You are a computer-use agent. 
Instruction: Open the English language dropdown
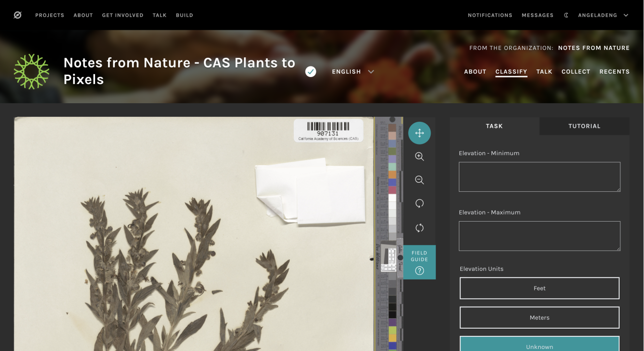[353, 72]
